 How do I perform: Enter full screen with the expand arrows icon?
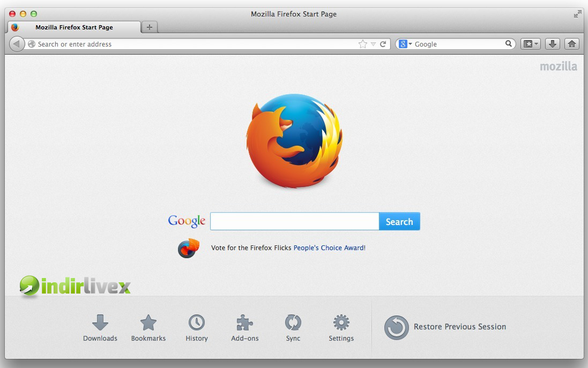(x=577, y=14)
